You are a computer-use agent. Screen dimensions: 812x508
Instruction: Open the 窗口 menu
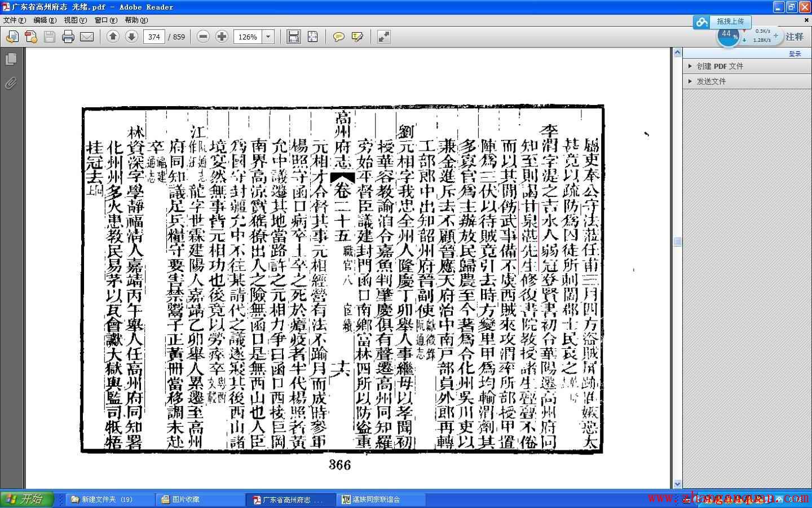tap(106, 20)
